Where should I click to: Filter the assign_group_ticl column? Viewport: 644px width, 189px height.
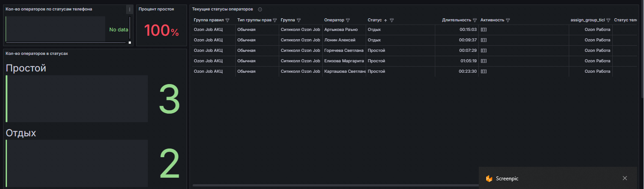tap(608, 20)
